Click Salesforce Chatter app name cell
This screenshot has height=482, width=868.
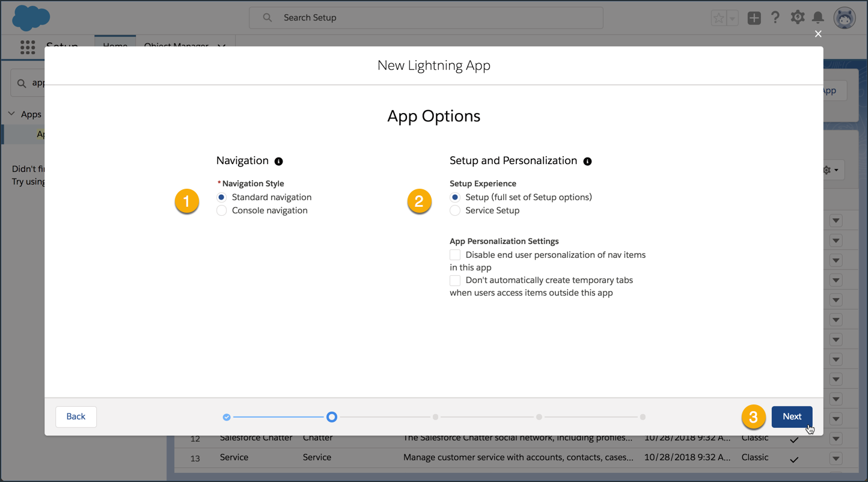click(256, 438)
